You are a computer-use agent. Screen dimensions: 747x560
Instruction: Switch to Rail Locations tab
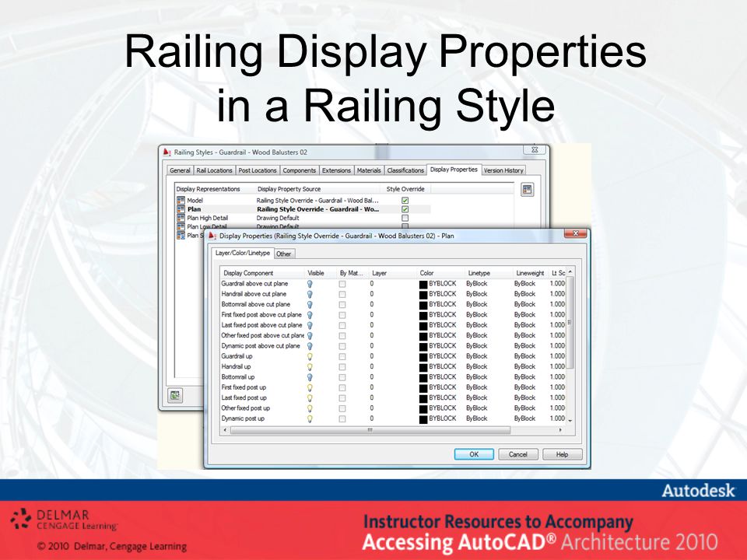click(x=215, y=170)
